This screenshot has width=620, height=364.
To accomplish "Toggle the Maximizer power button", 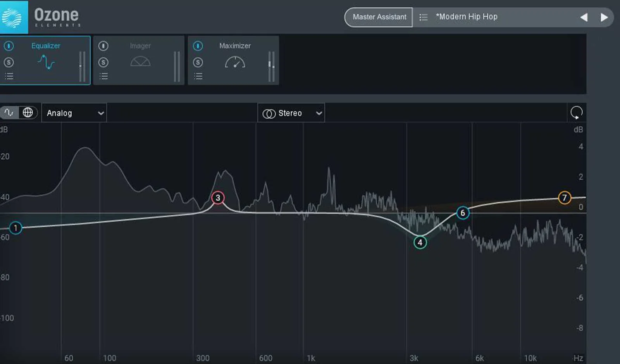I will [x=198, y=46].
